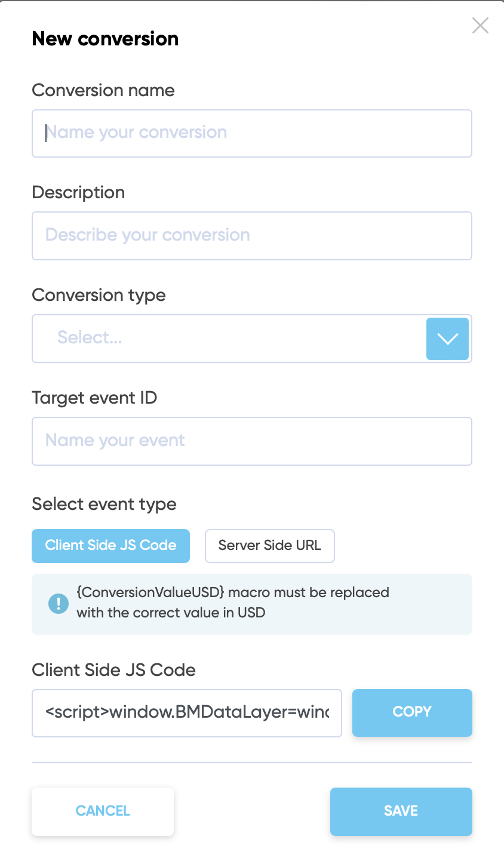Click the blue exclamation info icon

coord(59,604)
